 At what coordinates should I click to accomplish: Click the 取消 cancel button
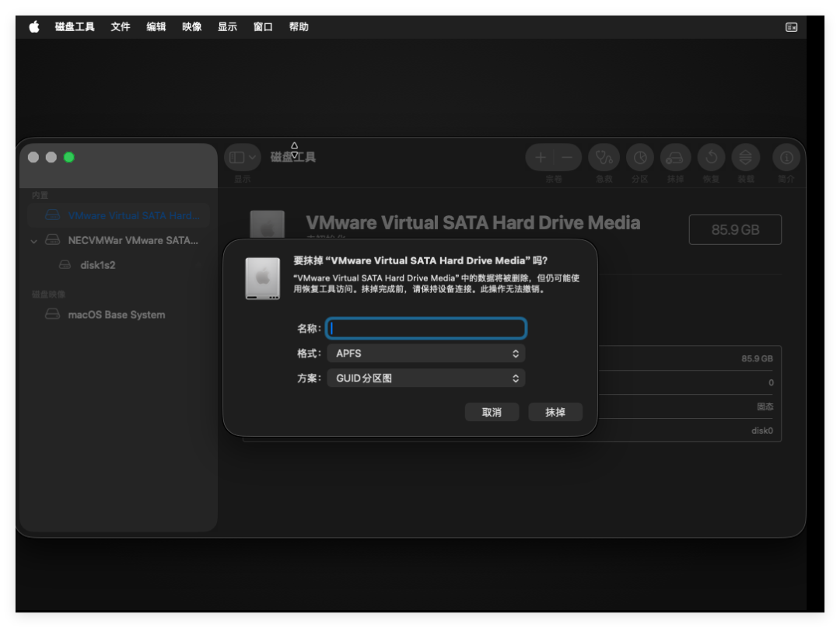(492, 412)
